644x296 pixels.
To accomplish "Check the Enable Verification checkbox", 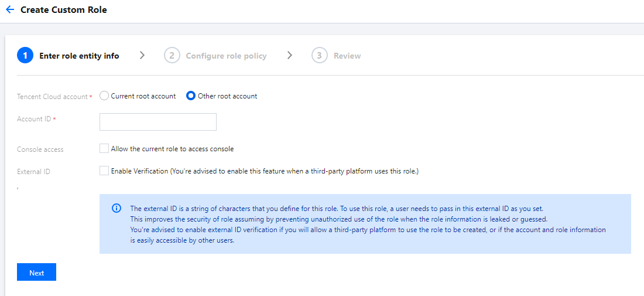I will [x=104, y=171].
